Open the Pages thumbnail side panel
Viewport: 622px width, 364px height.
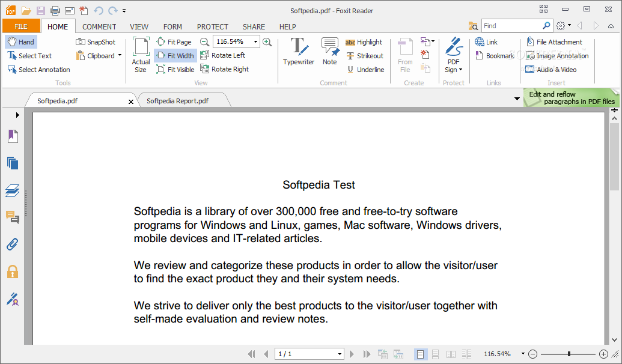[13, 163]
